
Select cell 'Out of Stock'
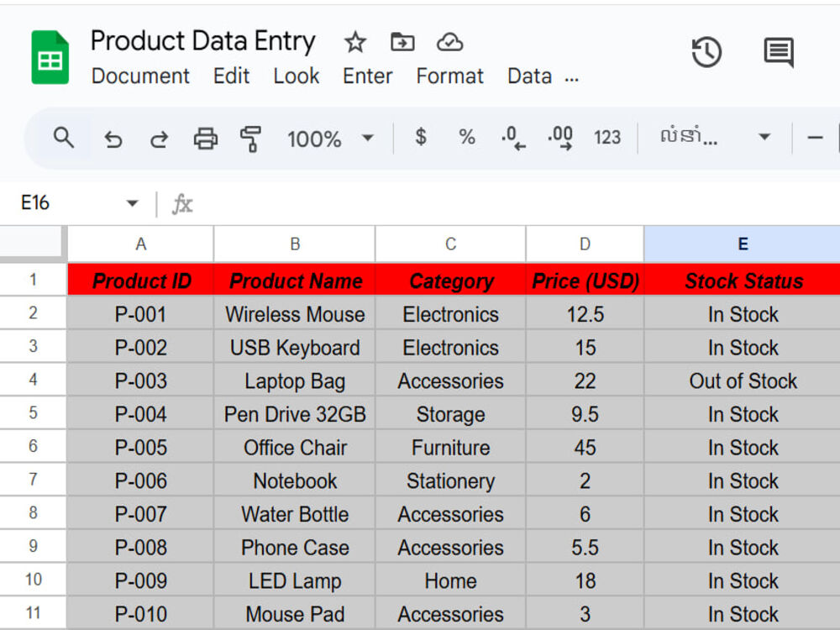(743, 381)
